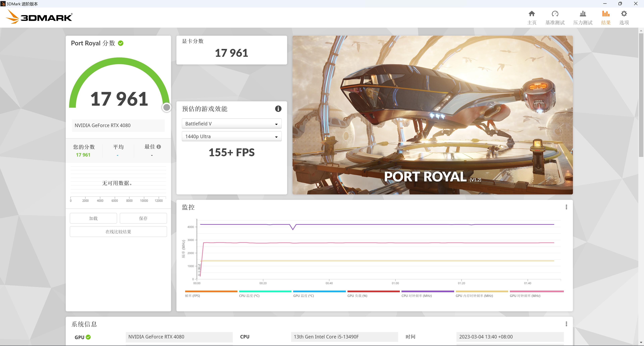Open the system info three-dot menu
The height and width of the screenshot is (346, 644).
(x=566, y=324)
